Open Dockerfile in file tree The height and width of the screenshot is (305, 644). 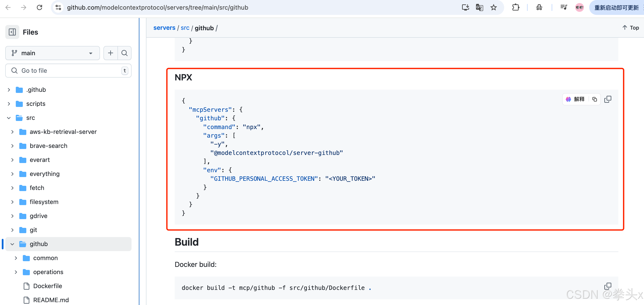click(48, 286)
